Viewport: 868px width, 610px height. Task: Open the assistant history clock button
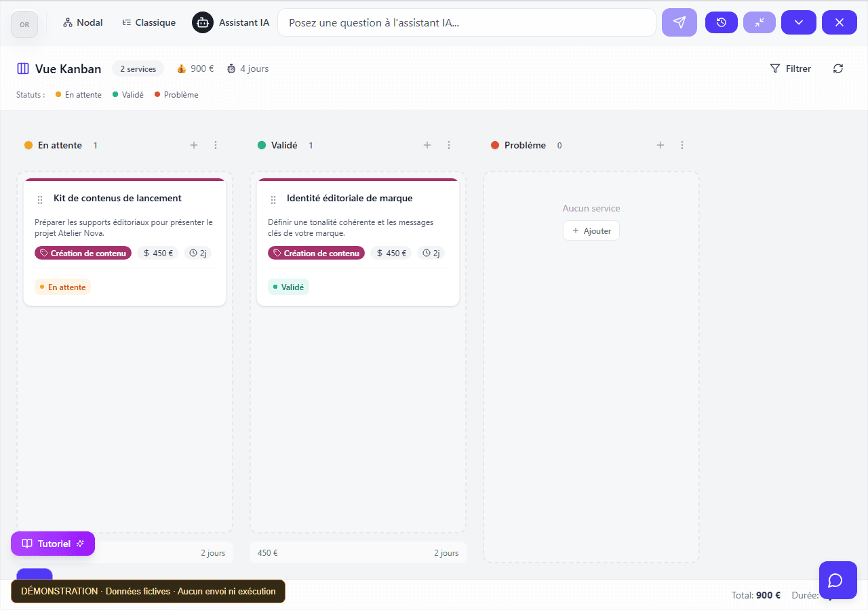pyautogui.click(x=722, y=22)
